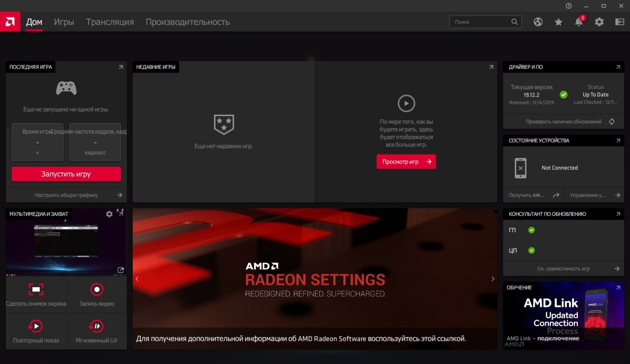The height and width of the screenshot is (364, 630).
Task: Click Проверить наличие обновлений
Action: point(564,121)
